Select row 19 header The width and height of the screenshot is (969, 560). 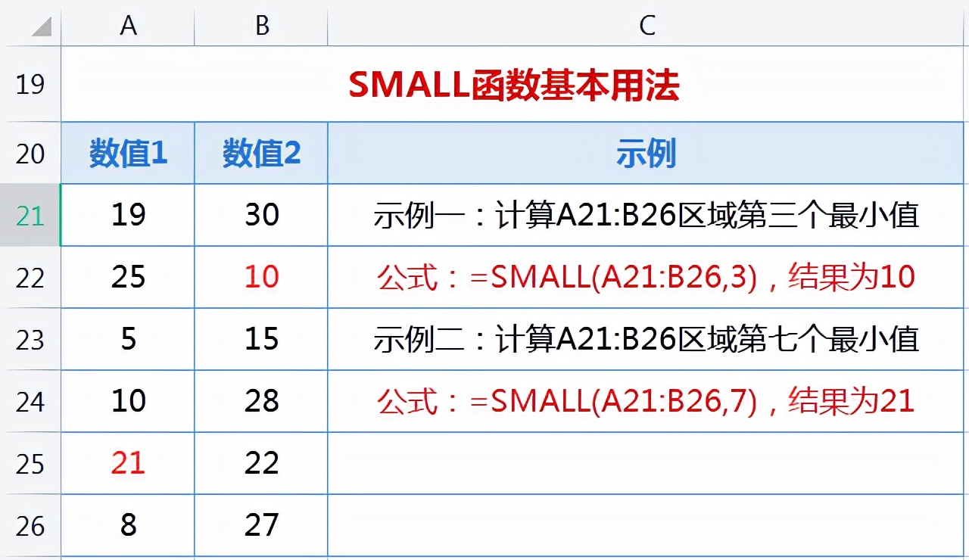[x=30, y=84]
